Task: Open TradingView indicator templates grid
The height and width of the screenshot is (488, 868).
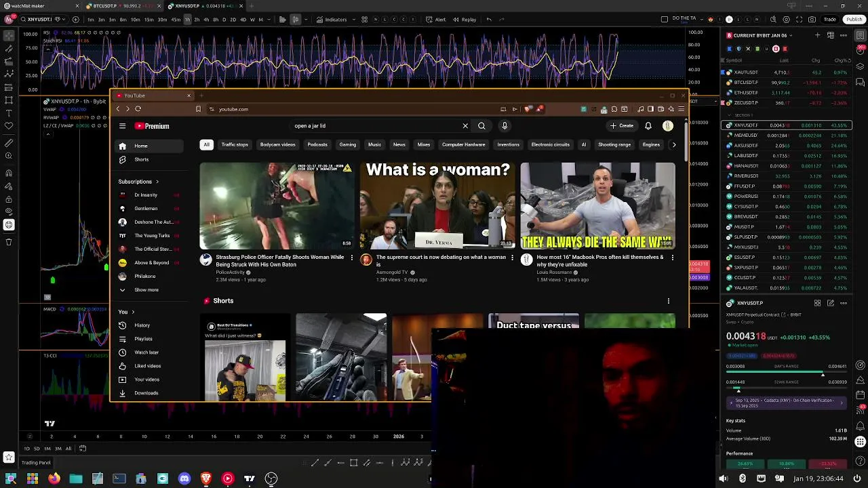Action: (x=364, y=20)
